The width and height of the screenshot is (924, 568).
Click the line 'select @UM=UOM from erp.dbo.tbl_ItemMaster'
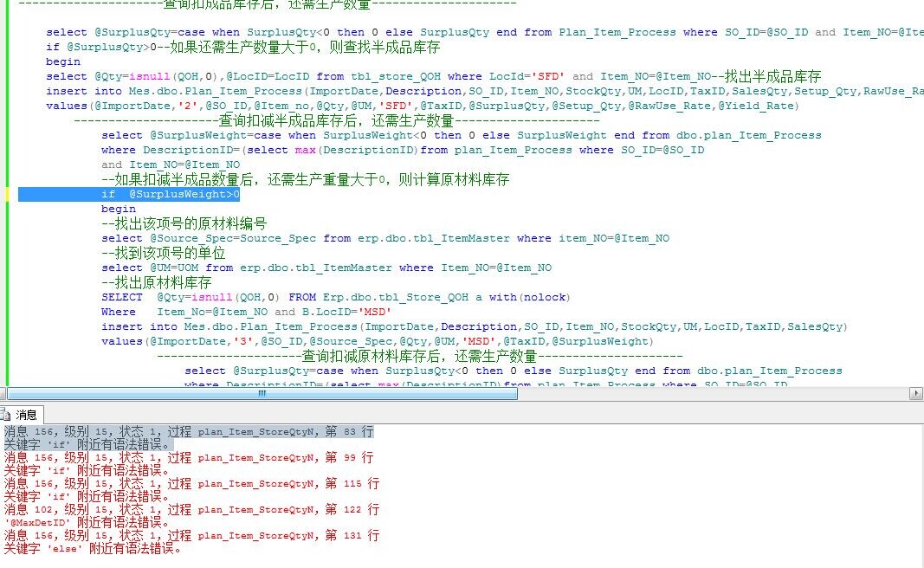click(x=326, y=268)
